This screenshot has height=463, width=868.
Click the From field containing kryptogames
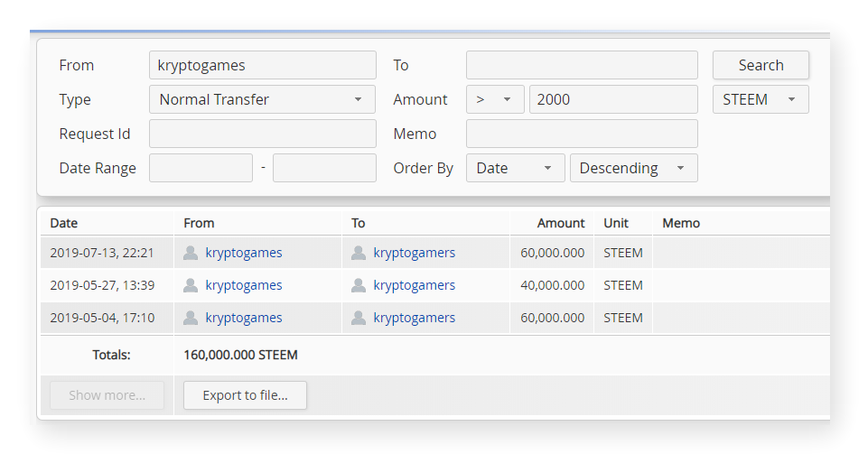(x=262, y=65)
